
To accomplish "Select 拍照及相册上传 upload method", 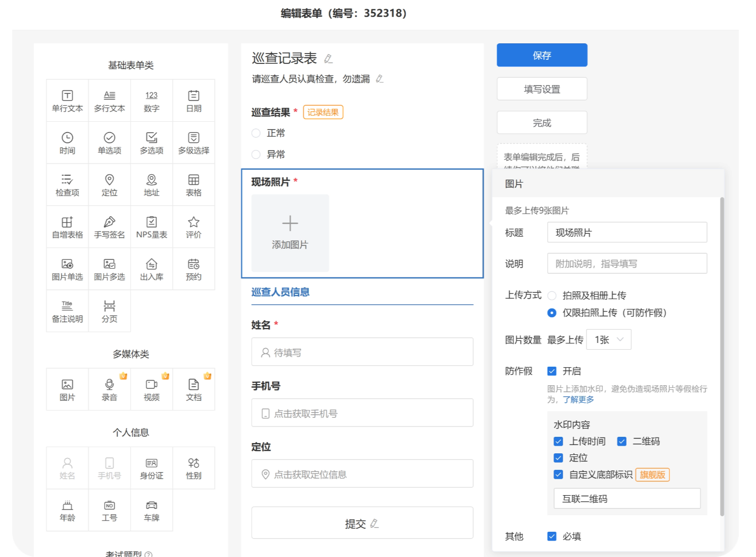I will point(552,296).
